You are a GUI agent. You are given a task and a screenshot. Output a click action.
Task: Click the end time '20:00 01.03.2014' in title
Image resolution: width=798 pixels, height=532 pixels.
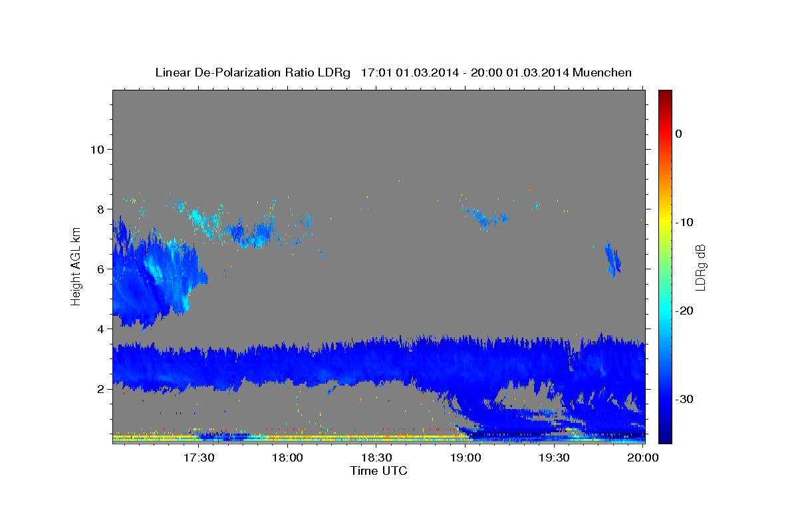pyautogui.click(x=520, y=72)
